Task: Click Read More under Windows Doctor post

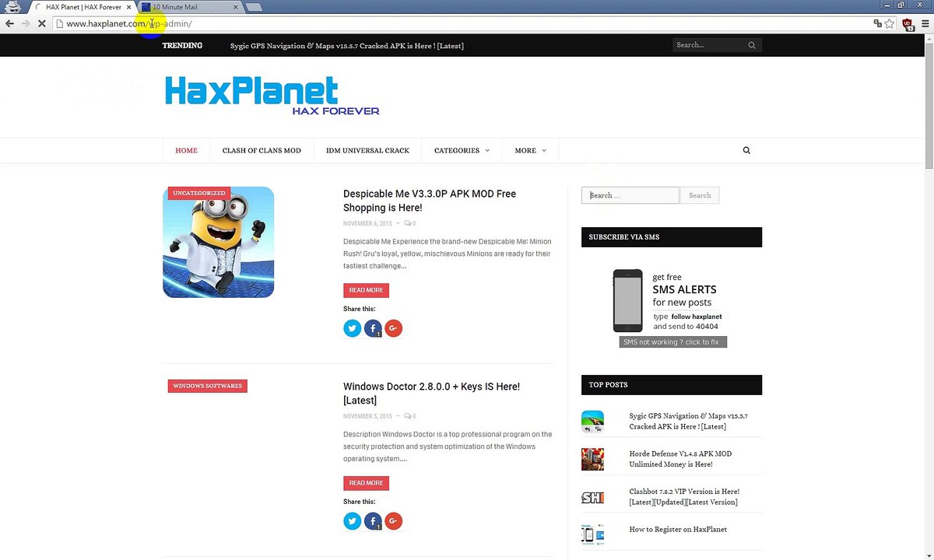Action: (x=366, y=483)
